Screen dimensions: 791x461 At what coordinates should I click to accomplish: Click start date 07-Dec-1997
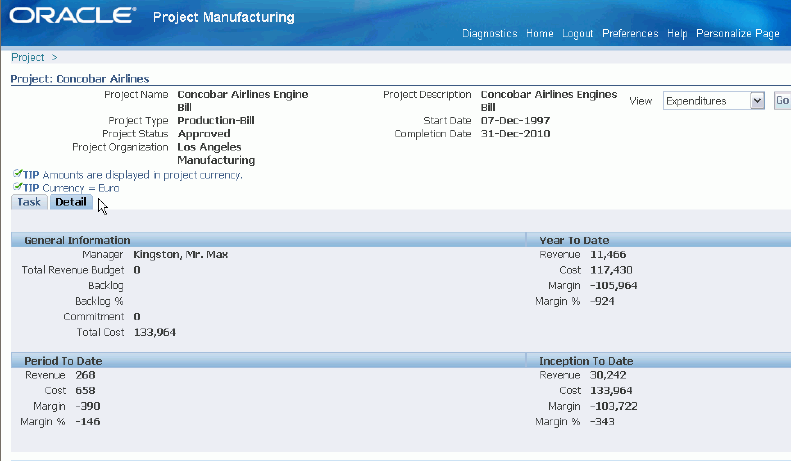tap(515, 121)
